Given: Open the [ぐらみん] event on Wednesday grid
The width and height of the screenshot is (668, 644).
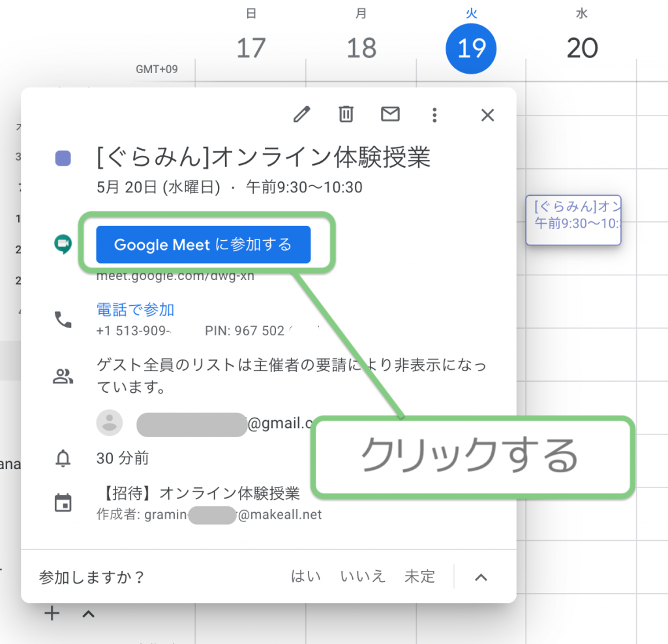Looking at the screenshot, I should [573, 220].
